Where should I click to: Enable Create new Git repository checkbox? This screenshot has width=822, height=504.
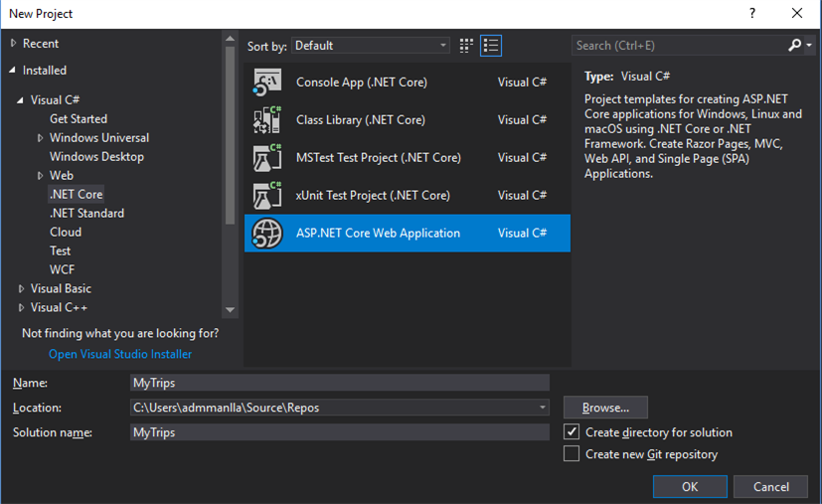point(572,453)
